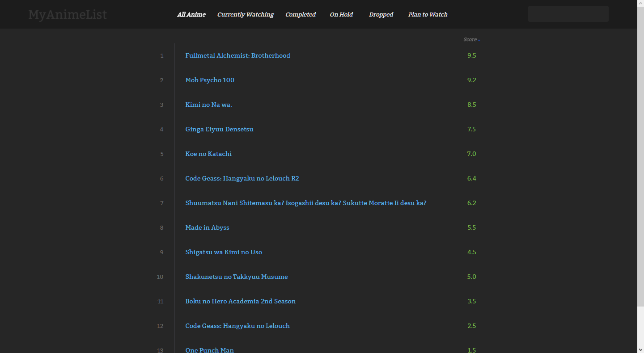The height and width of the screenshot is (353, 644).
Task: Click the scrollbar down arrow
Action: tap(640, 349)
